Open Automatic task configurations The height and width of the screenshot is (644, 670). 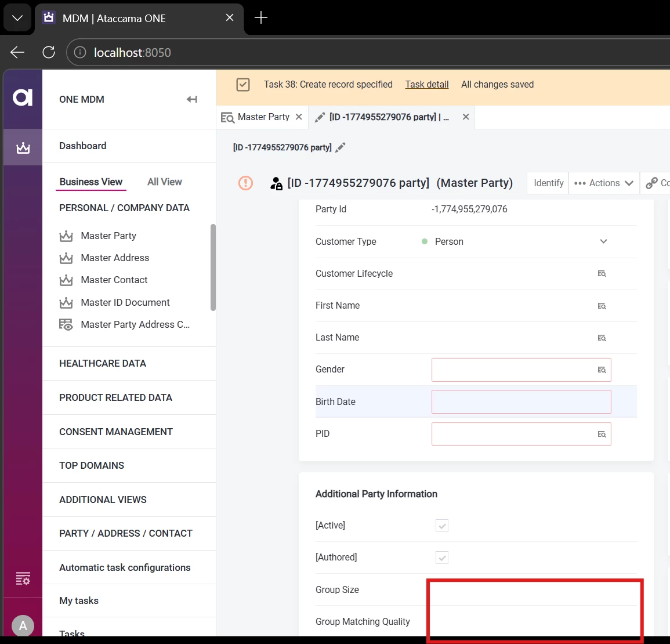click(x=125, y=567)
